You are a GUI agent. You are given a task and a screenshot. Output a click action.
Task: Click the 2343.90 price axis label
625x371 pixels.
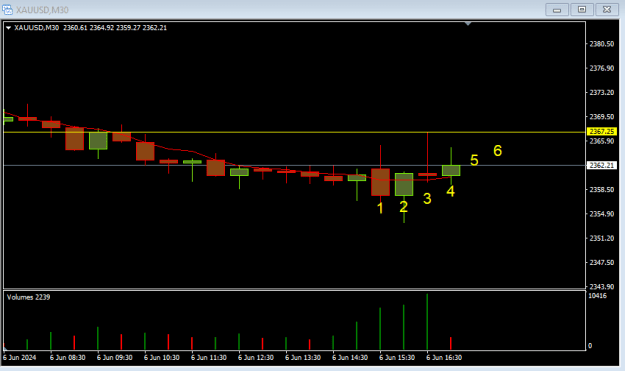pyautogui.click(x=601, y=287)
